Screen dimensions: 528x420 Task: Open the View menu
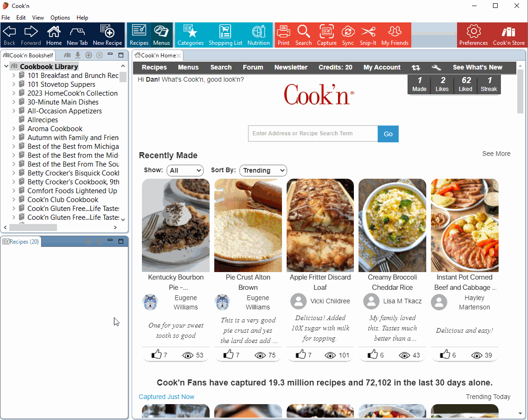click(38, 18)
